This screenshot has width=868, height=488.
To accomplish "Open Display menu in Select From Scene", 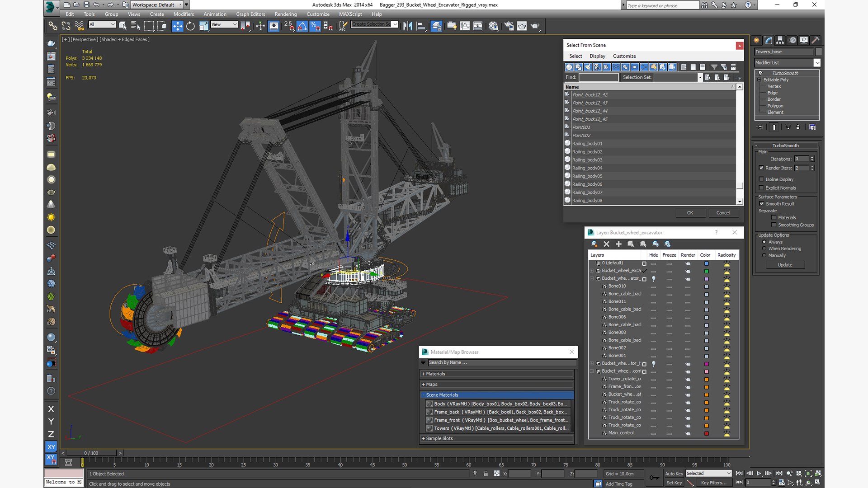I will click(597, 56).
